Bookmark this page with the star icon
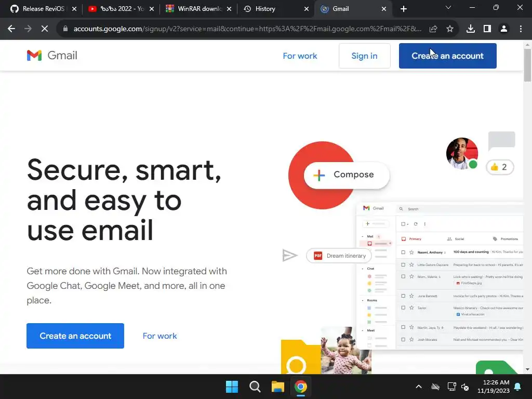The height and width of the screenshot is (399, 532). 450,29
